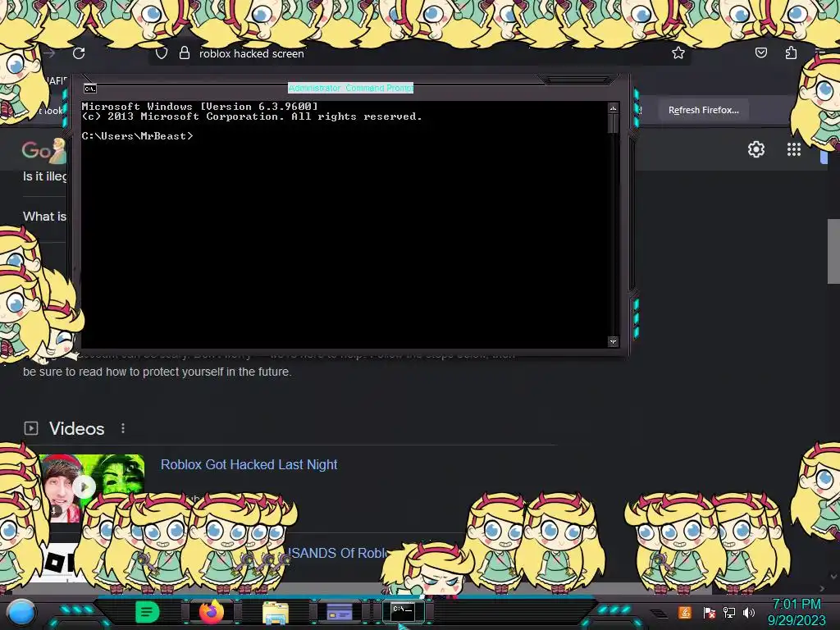
Task: Open the clock showing 7:01 PM
Action: click(x=797, y=612)
